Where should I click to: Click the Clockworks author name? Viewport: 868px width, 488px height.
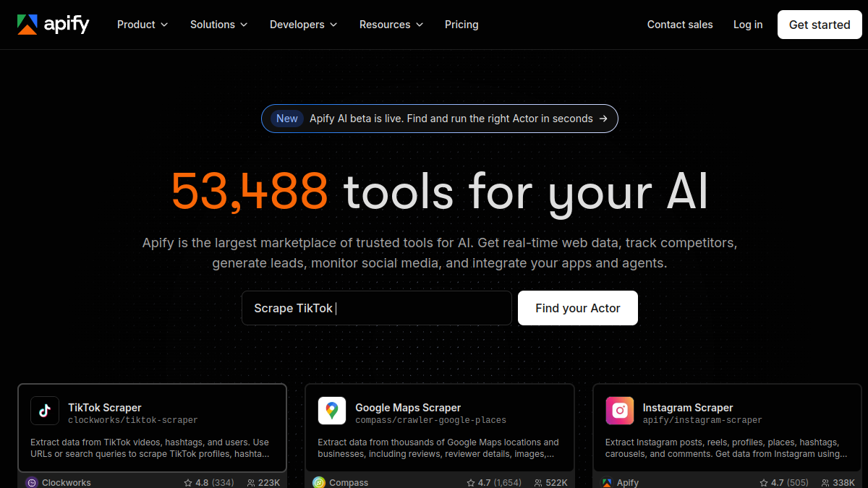(x=67, y=482)
